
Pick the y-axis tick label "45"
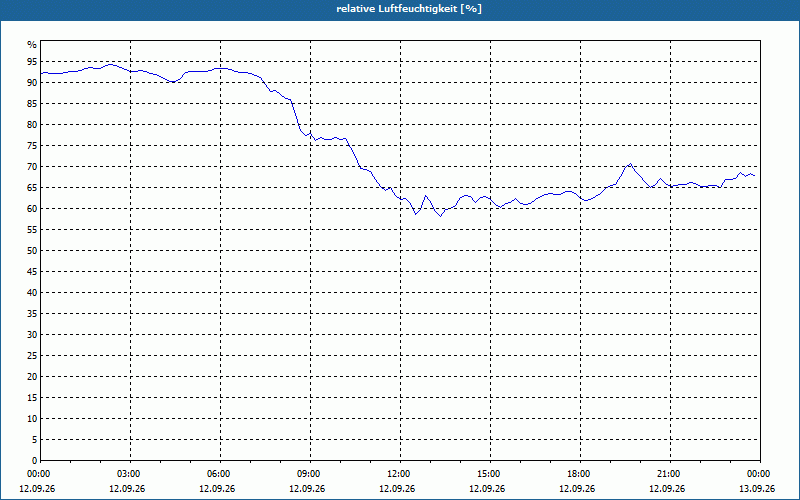point(32,271)
